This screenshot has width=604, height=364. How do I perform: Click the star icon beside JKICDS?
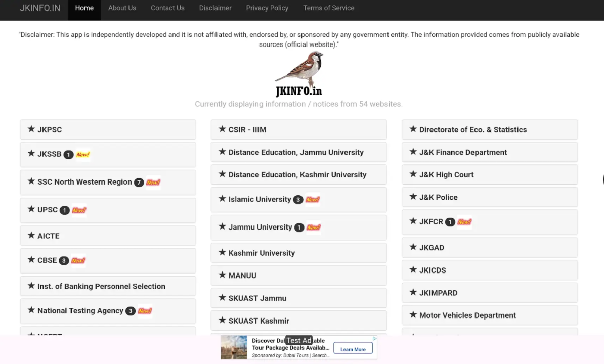pos(413,270)
